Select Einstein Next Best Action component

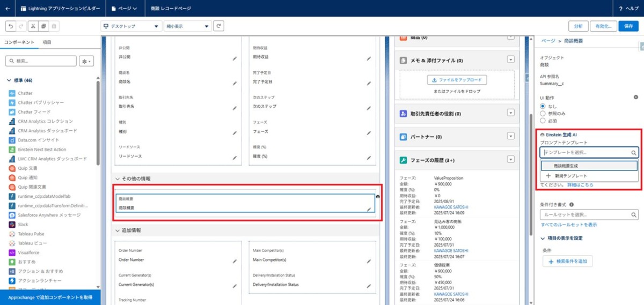click(x=38, y=150)
